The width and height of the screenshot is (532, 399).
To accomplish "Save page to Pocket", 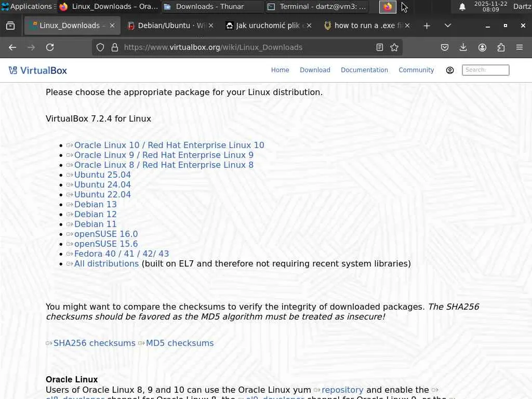I will tap(445, 47).
